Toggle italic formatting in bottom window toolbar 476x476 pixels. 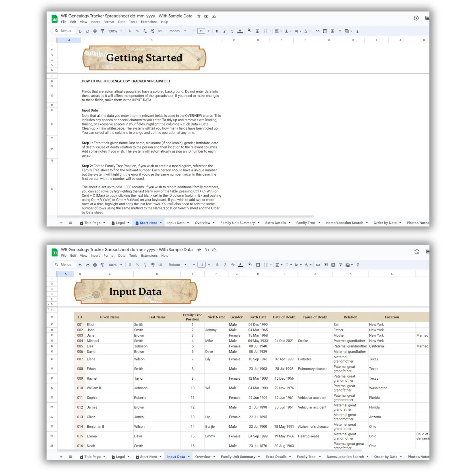[225, 265]
